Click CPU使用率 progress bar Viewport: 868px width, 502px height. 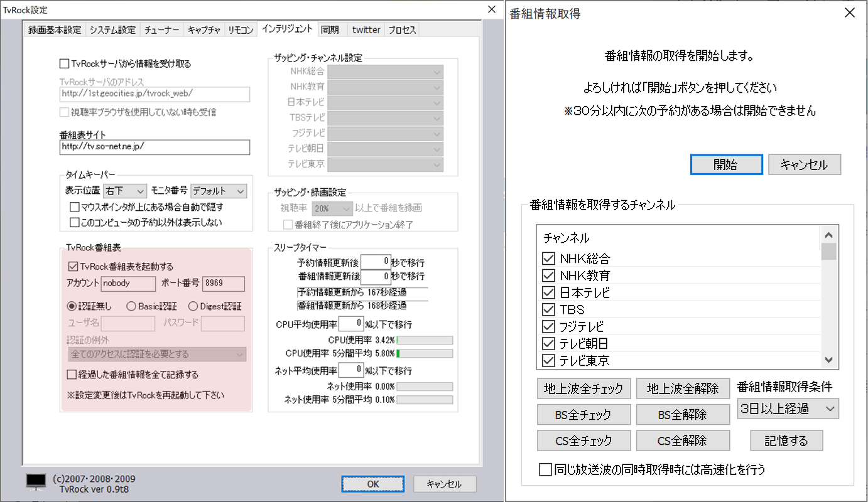pyautogui.click(x=425, y=340)
